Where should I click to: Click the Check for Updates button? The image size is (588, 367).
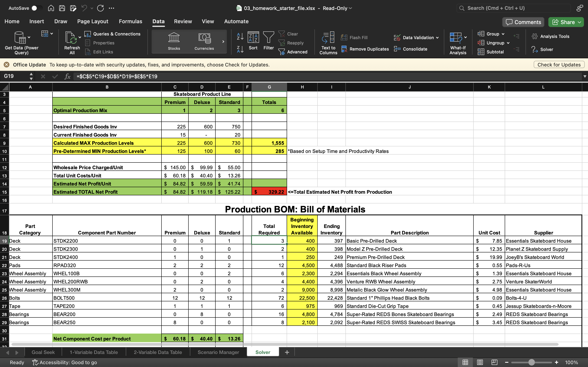(559, 65)
